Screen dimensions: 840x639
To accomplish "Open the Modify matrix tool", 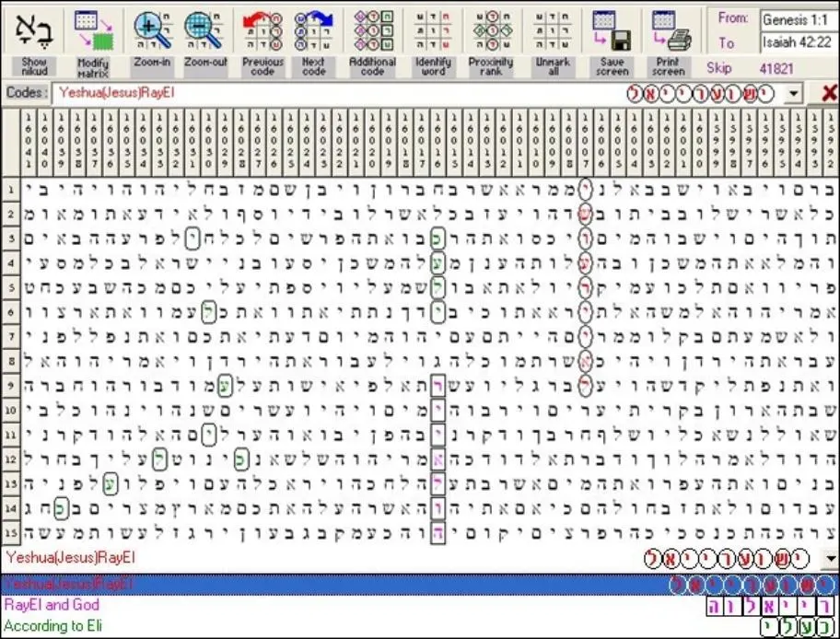I will [x=94, y=30].
